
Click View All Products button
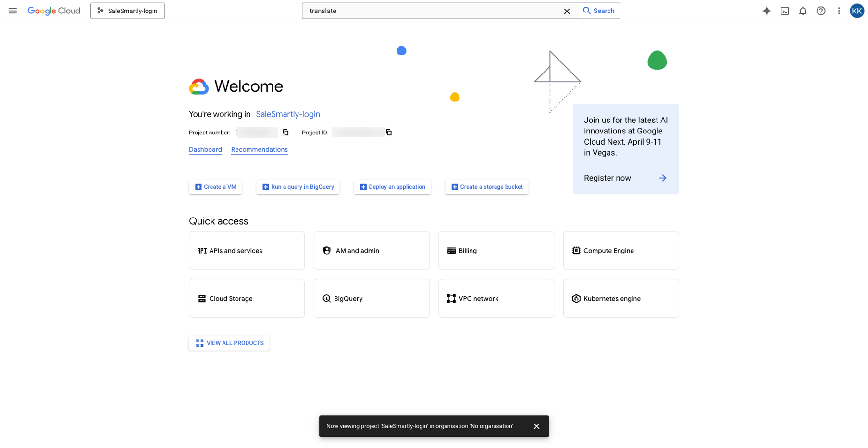click(x=229, y=343)
